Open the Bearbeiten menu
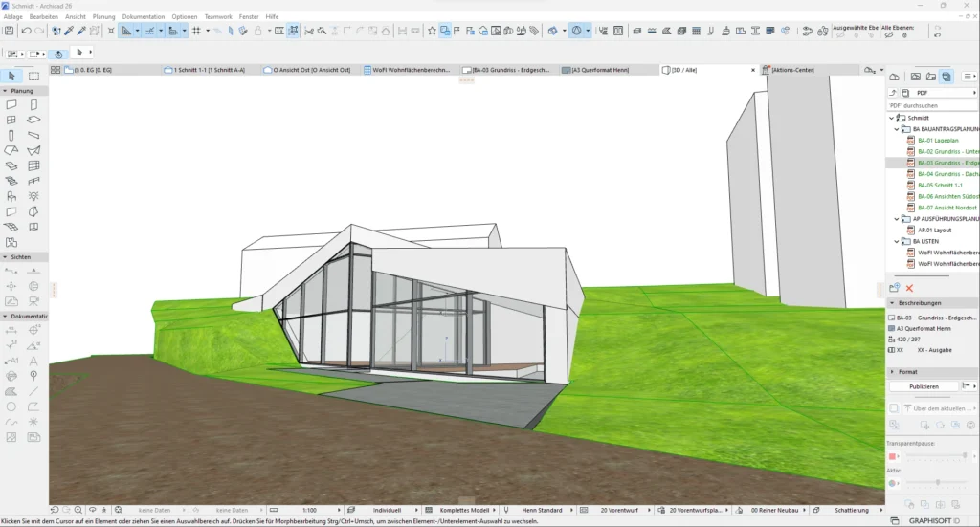The height and width of the screenshot is (527, 980). tap(44, 17)
